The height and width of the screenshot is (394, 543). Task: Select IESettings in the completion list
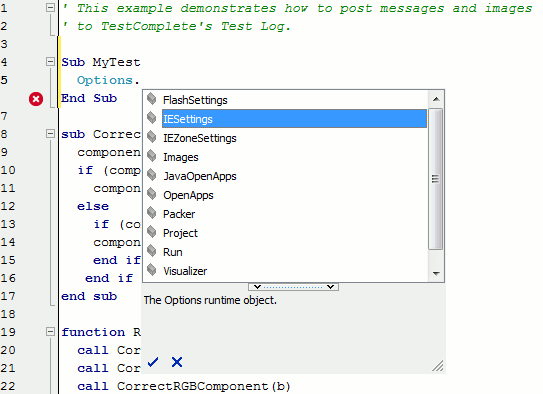[x=294, y=119]
